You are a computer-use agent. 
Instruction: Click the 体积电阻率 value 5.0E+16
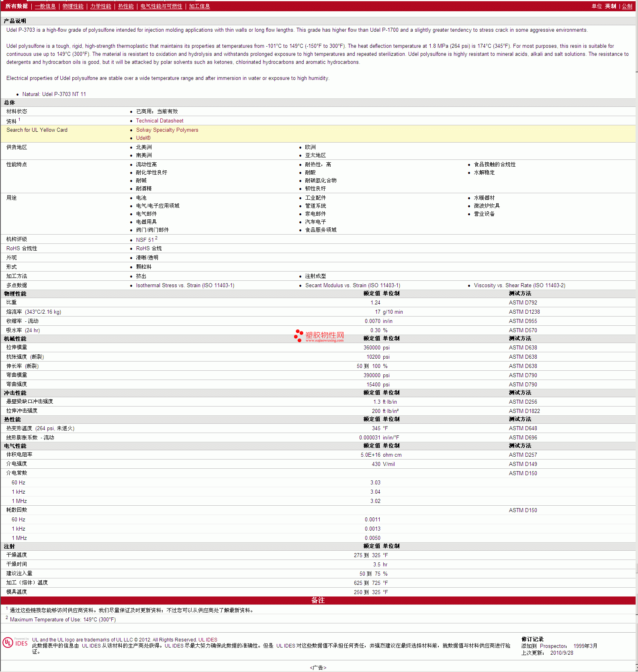[370, 455]
